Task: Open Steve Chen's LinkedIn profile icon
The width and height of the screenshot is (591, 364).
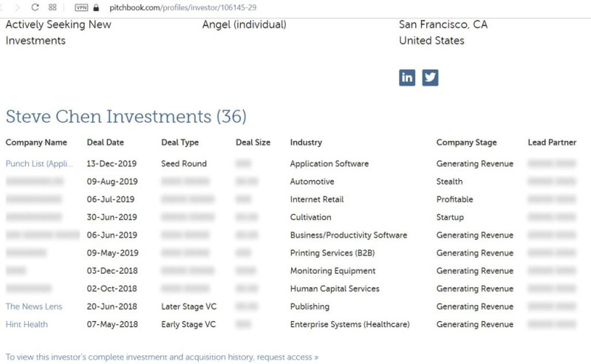Action: [407, 78]
